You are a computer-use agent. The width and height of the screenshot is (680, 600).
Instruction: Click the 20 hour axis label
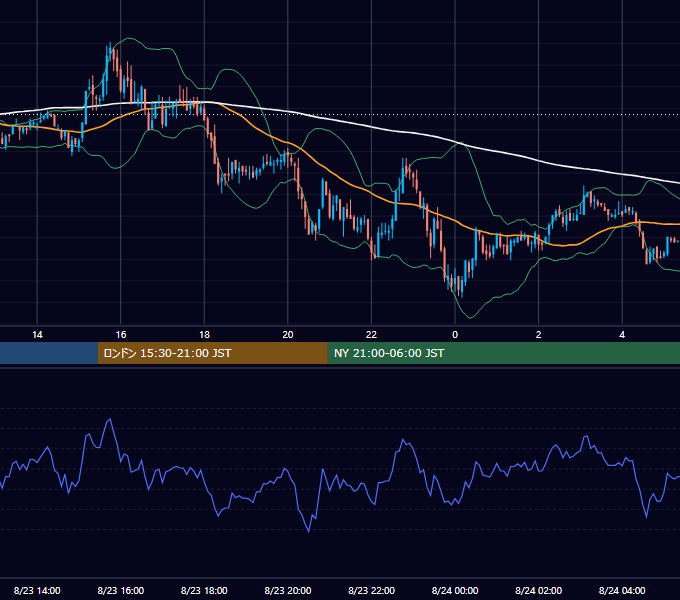coord(288,335)
